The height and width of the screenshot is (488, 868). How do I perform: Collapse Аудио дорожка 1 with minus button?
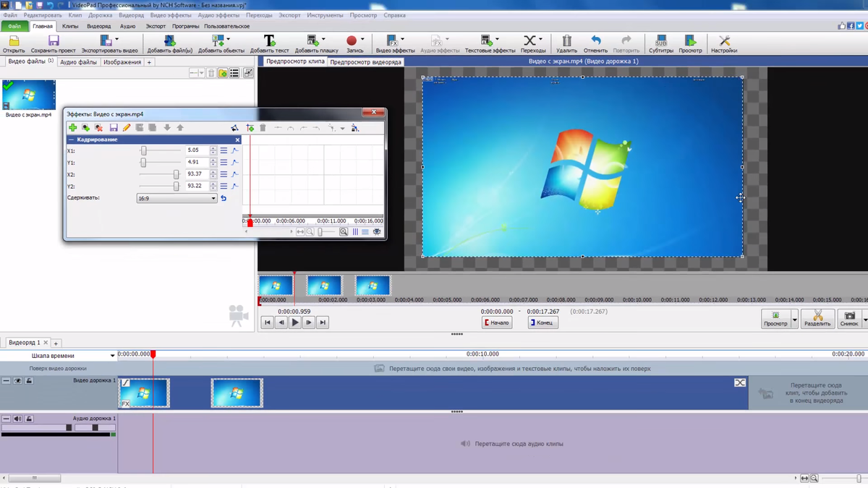click(6, 419)
